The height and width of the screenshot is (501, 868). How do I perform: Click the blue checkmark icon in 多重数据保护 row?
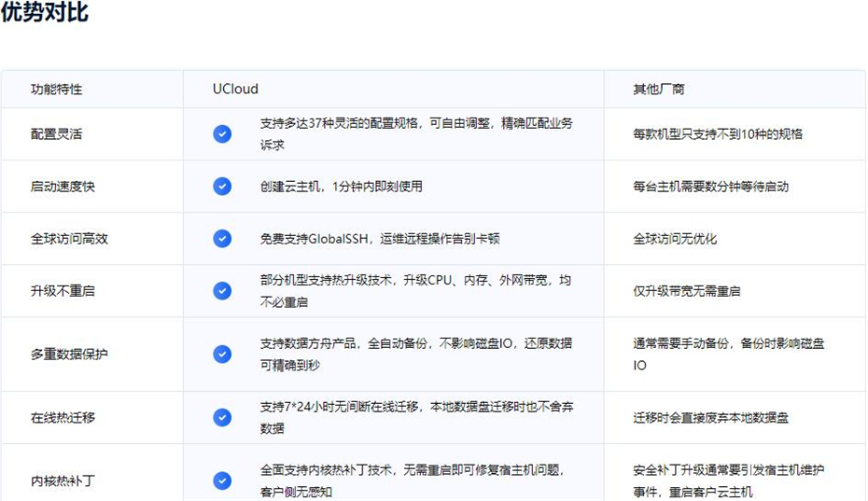click(222, 354)
